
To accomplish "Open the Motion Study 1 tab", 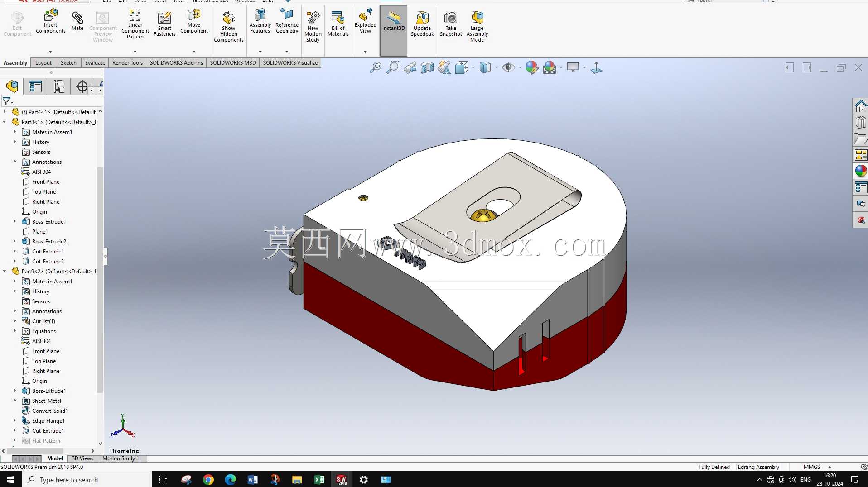I will 121,458.
